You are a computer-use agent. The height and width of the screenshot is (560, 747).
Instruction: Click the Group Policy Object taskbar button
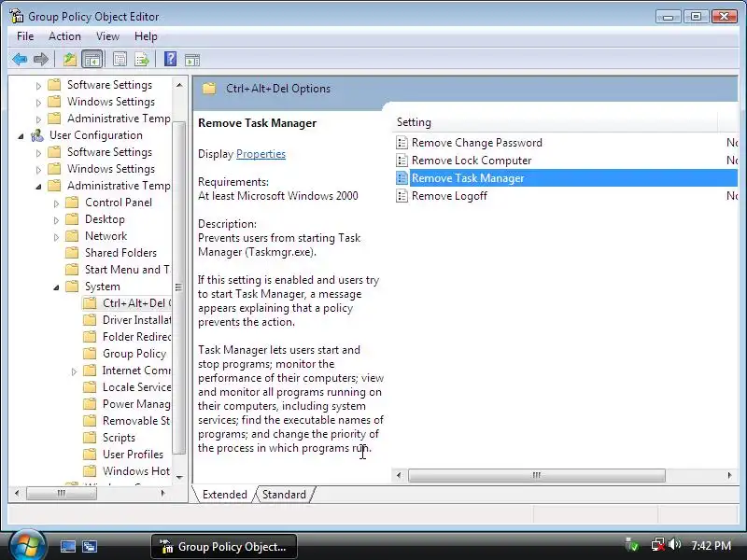pyautogui.click(x=224, y=546)
